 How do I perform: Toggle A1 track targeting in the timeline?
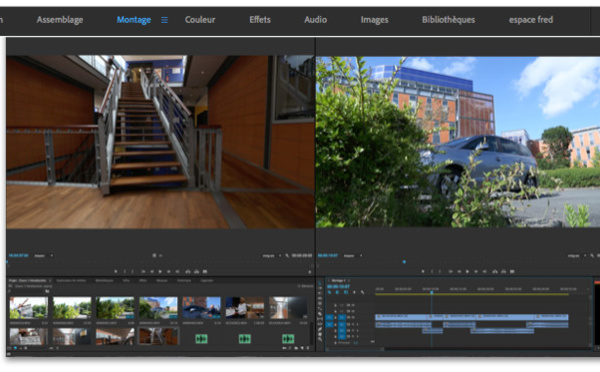click(x=342, y=324)
